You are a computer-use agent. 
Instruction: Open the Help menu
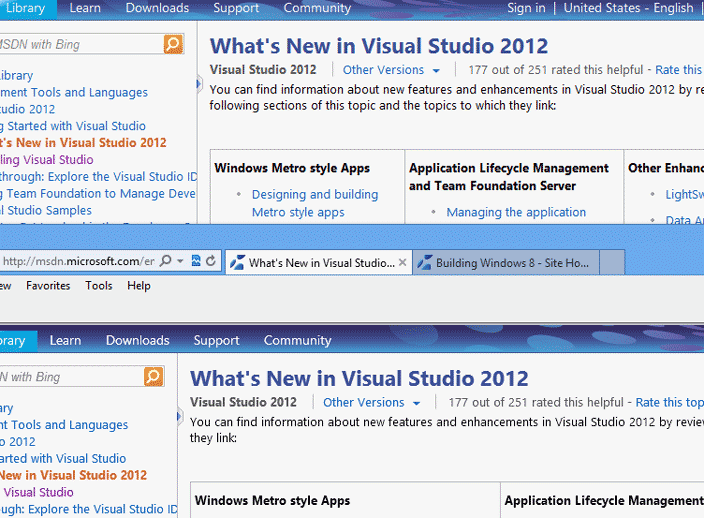(x=139, y=286)
